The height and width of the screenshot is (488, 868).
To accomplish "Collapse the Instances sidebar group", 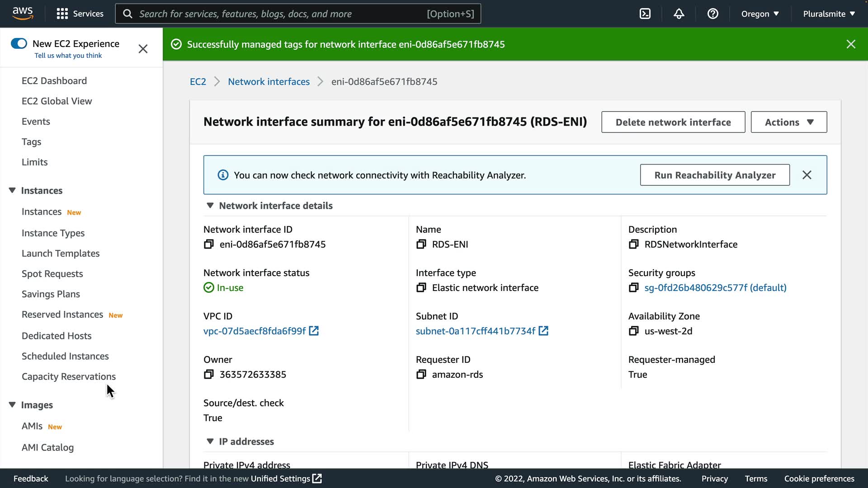I will tap(12, 191).
